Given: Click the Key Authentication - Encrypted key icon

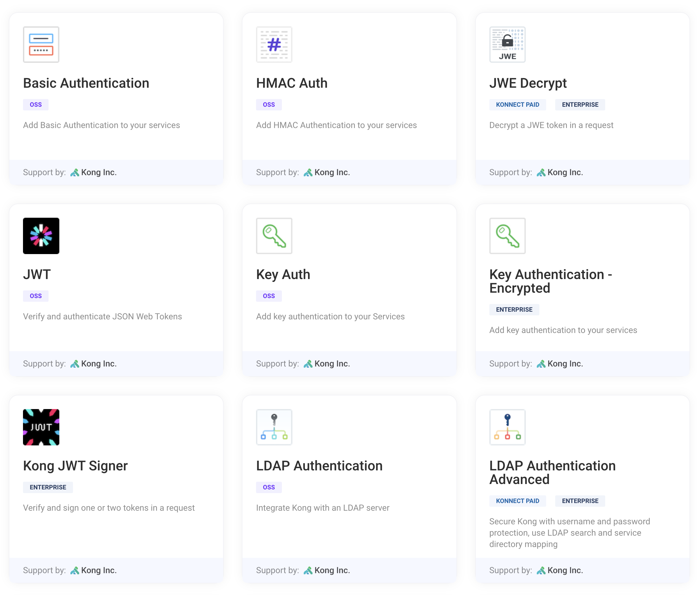Looking at the screenshot, I should point(507,236).
